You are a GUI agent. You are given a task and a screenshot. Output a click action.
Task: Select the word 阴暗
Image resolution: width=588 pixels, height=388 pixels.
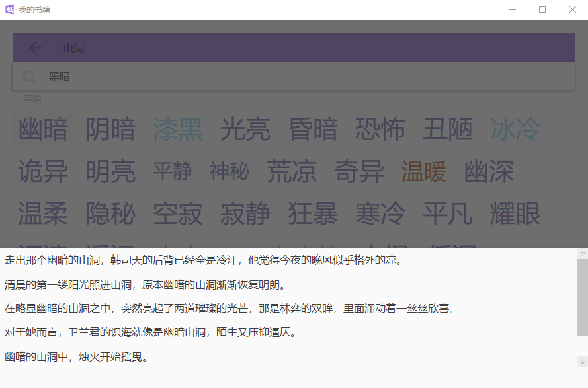(110, 129)
